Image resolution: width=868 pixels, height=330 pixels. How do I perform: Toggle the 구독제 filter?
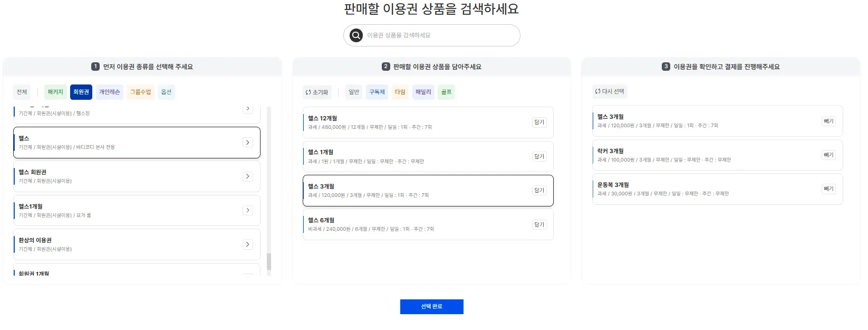(377, 92)
